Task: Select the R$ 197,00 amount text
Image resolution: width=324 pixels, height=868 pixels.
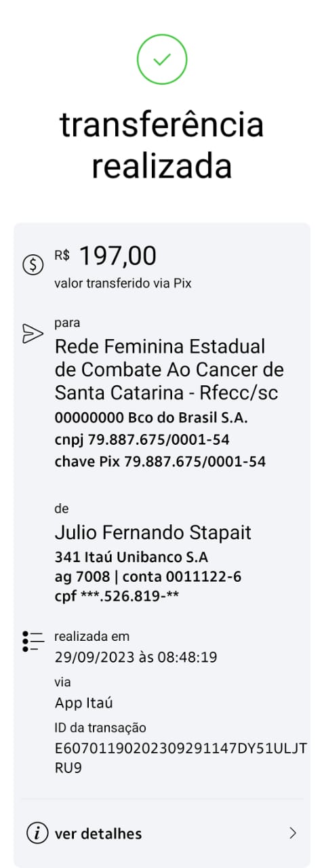Action: [105, 256]
